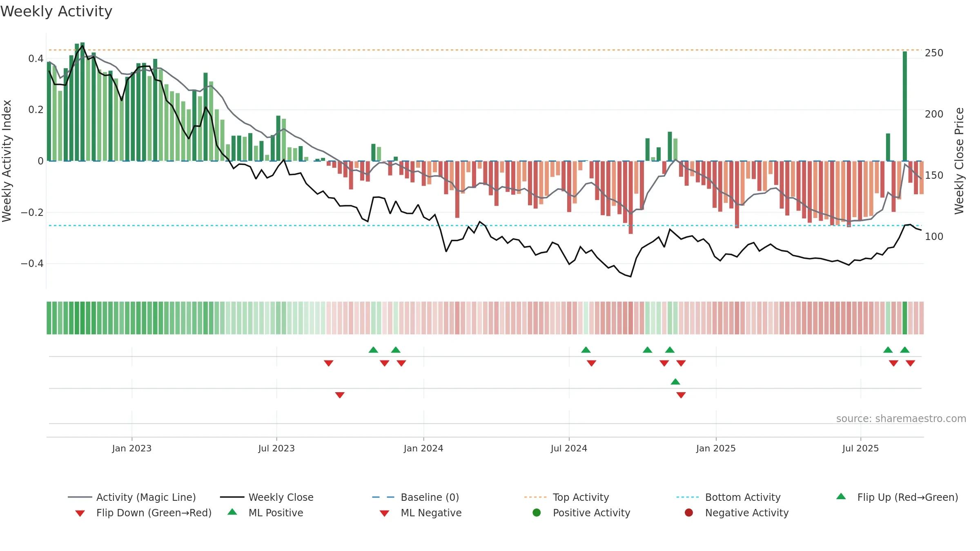
Task: Click the first flip-down triangle after Jul 2023
Action: point(329,363)
